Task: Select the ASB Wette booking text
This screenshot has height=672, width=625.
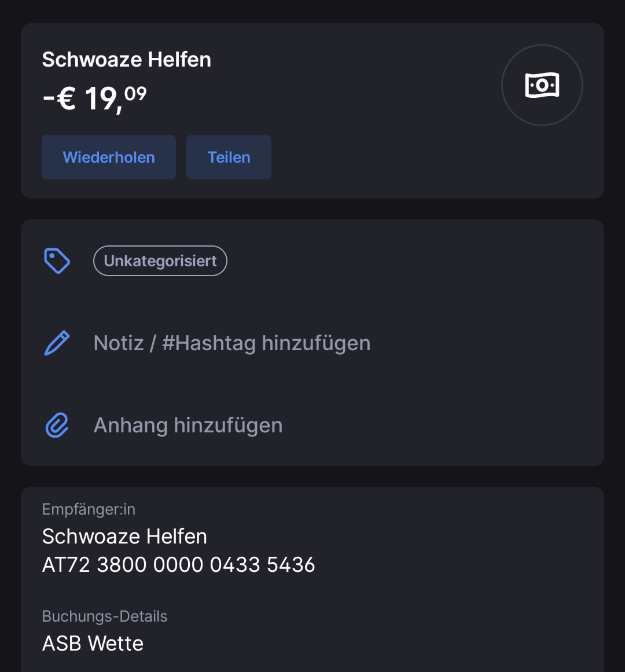Action: [93, 643]
